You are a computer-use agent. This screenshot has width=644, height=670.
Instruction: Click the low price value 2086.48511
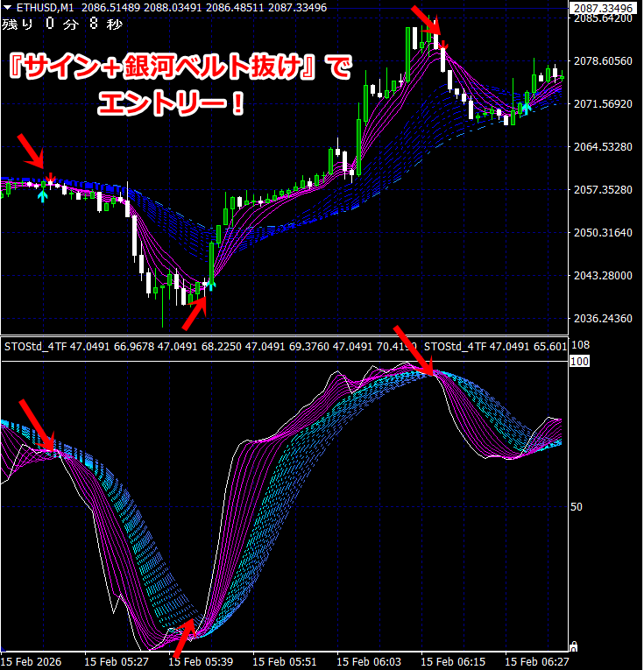(235, 8)
